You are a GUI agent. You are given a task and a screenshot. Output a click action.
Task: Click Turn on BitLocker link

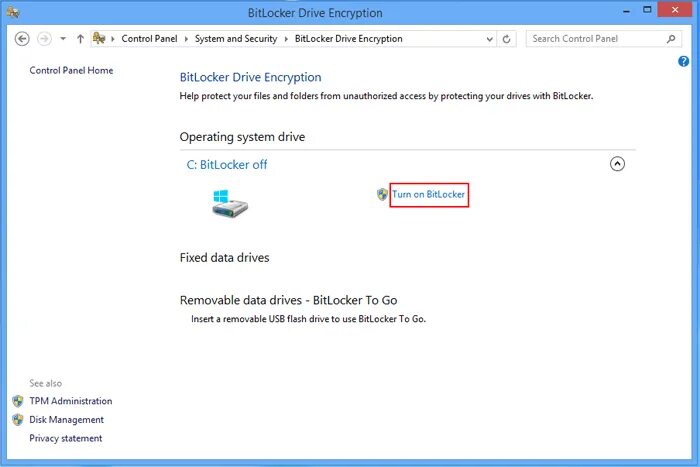point(429,194)
